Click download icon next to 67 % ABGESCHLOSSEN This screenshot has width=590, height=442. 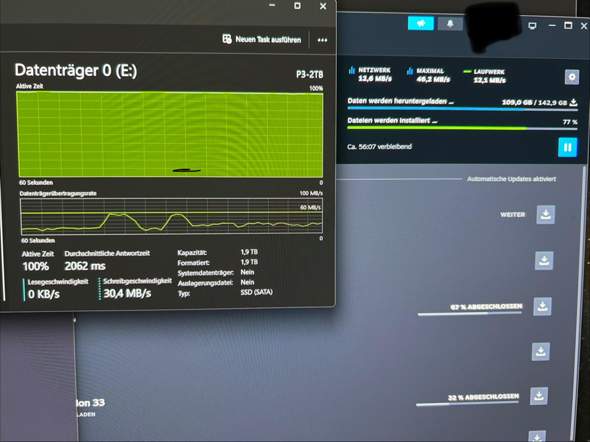pyautogui.click(x=543, y=306)
